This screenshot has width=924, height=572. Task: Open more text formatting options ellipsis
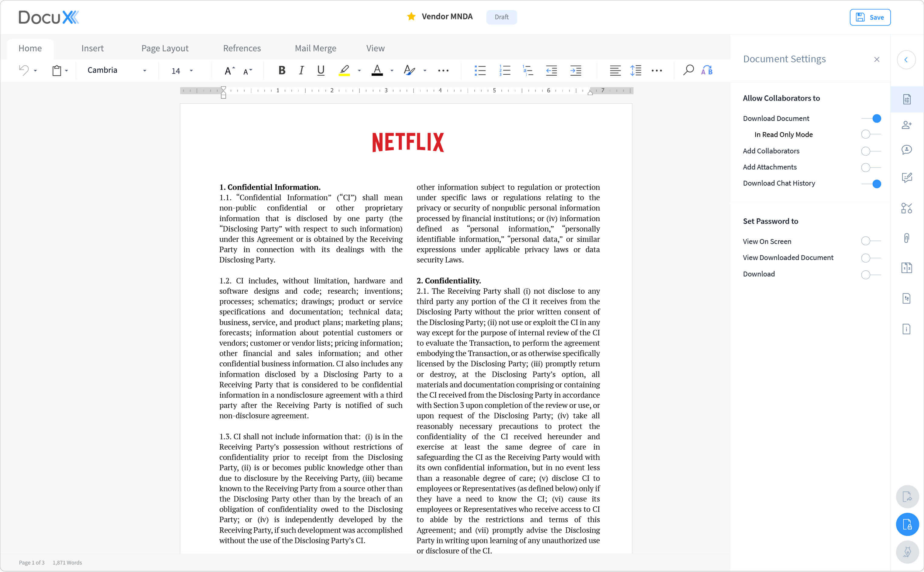[443, 71]
